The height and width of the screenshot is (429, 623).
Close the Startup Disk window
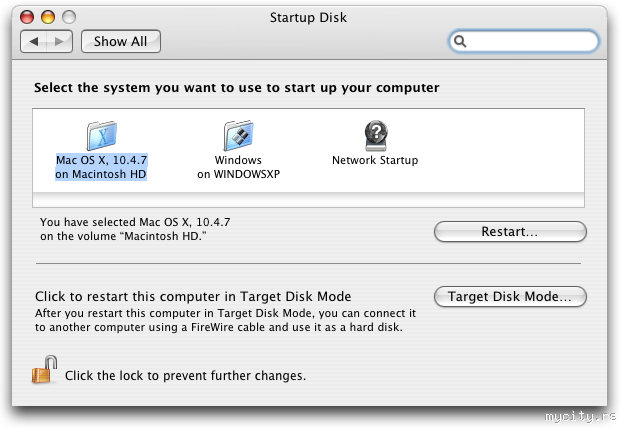(28, 17)
